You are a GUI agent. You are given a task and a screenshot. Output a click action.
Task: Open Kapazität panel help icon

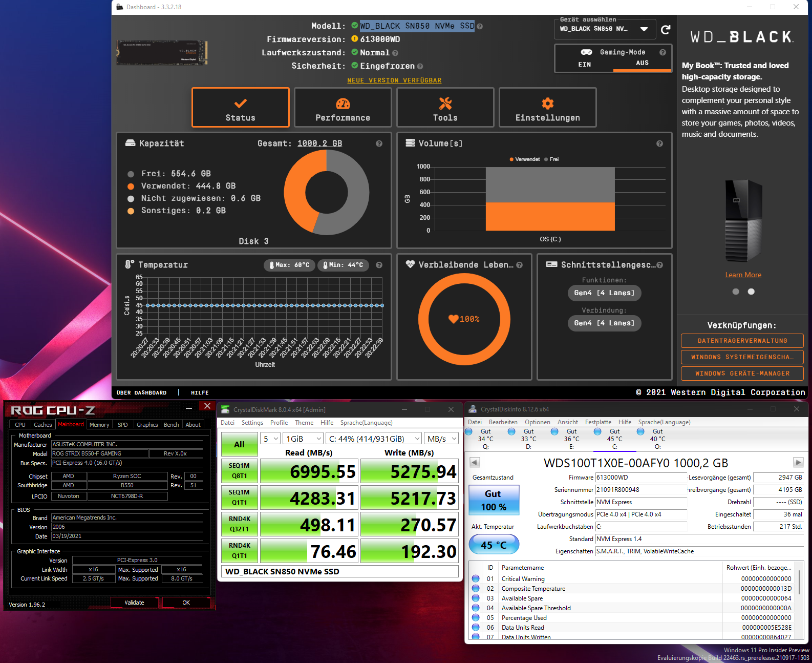[x=379, y=143]
